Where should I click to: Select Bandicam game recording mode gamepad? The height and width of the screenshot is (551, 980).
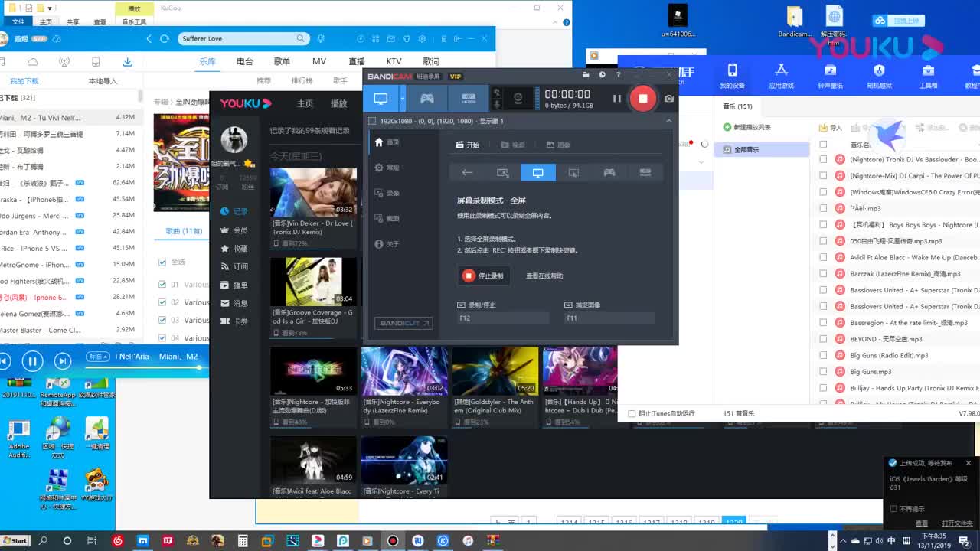coord(427,98)
